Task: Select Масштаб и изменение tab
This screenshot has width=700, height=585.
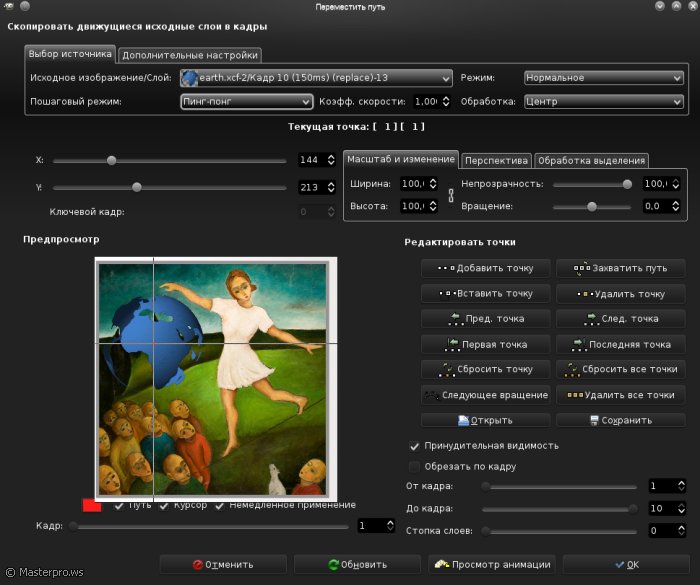Action: coord(400,159)
